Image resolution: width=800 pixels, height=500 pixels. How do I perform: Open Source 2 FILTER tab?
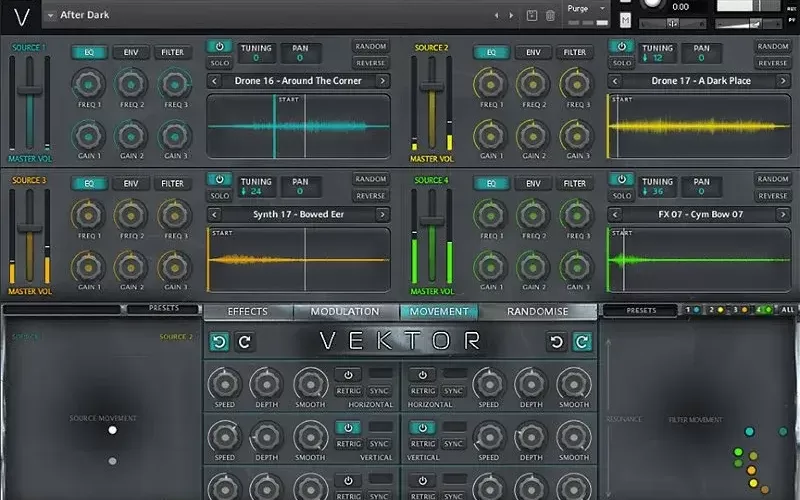click(574, 52)
